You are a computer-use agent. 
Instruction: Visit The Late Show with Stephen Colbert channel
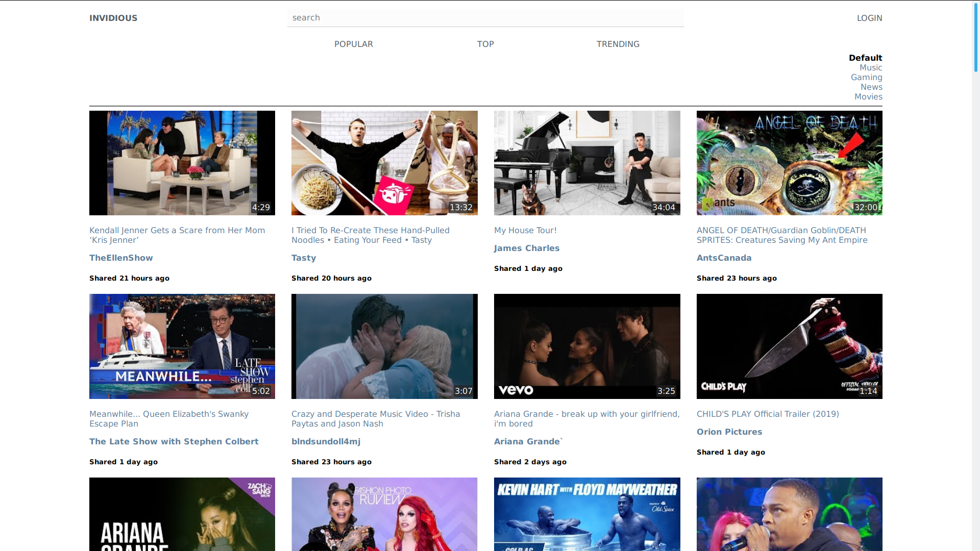(x=174, y=441)
